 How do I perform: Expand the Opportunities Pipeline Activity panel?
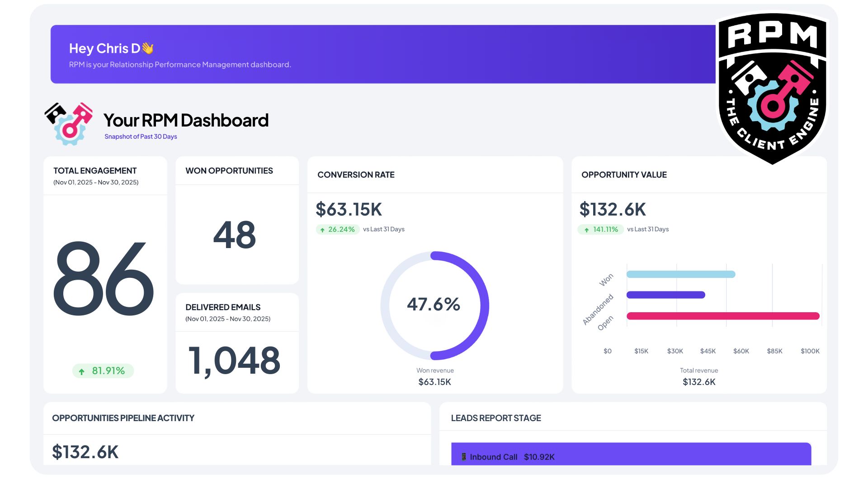pyautogui.click(x=123, y=418)
